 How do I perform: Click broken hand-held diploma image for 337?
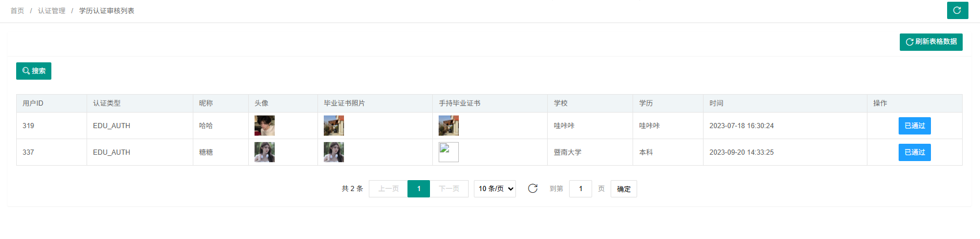pos(448,152)
